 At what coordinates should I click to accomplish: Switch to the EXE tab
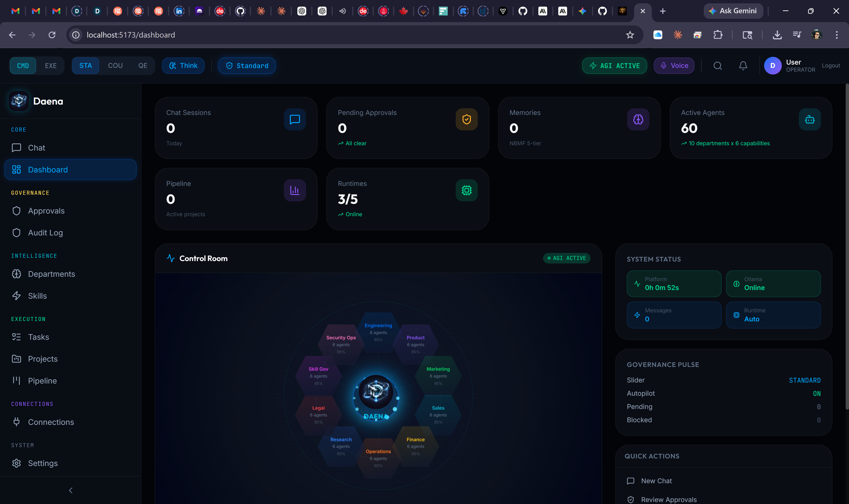pyautogui.click(x=51, y=66)
